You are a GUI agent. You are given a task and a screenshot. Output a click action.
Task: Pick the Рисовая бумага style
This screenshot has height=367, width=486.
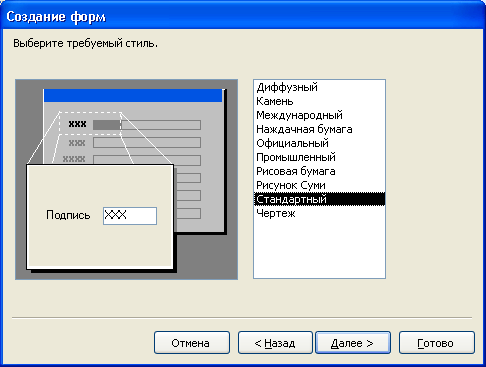tap(319, 171)
